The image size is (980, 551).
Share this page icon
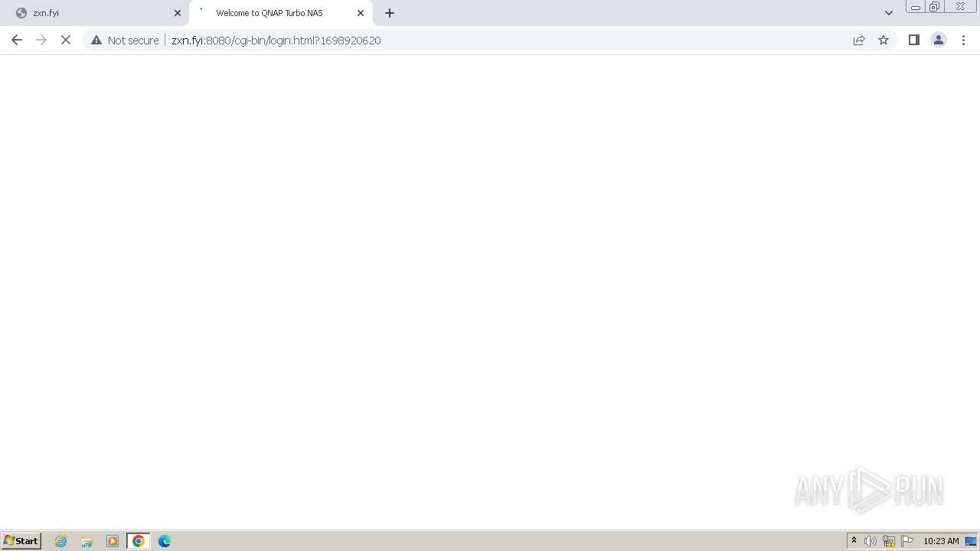coord(859,40)
